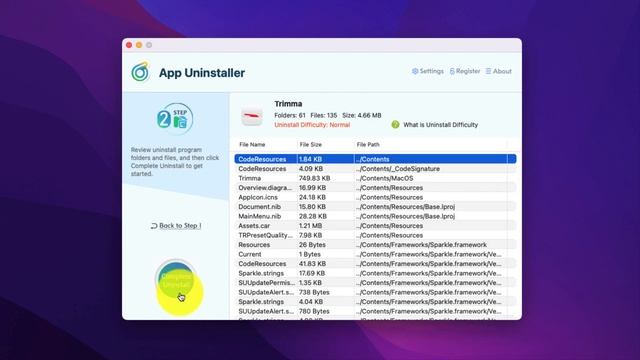Select the Trimma file row
Screen dimensions: 640x360
pos(375,178)
